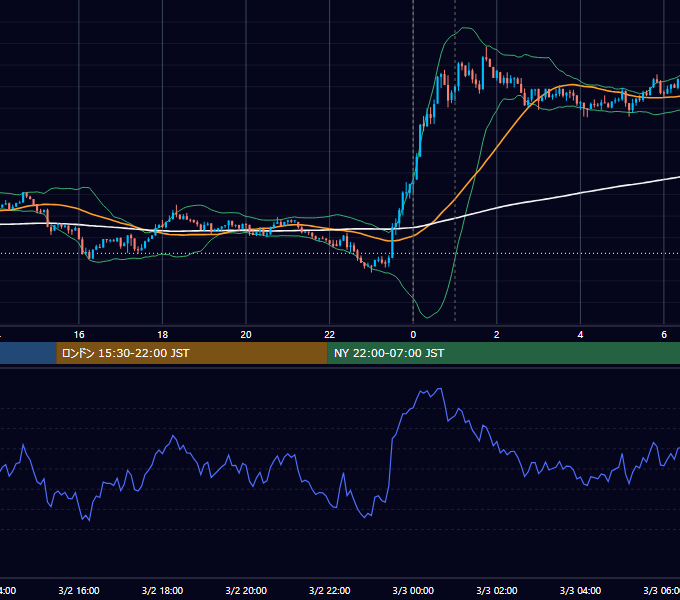
Task: Click hour label 20 on chart axis
Action: (246, 335)
